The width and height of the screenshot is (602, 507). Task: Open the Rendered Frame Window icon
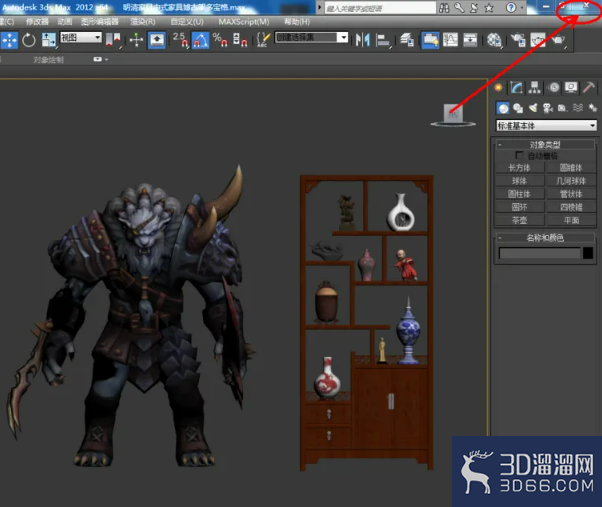coord(538,40)
